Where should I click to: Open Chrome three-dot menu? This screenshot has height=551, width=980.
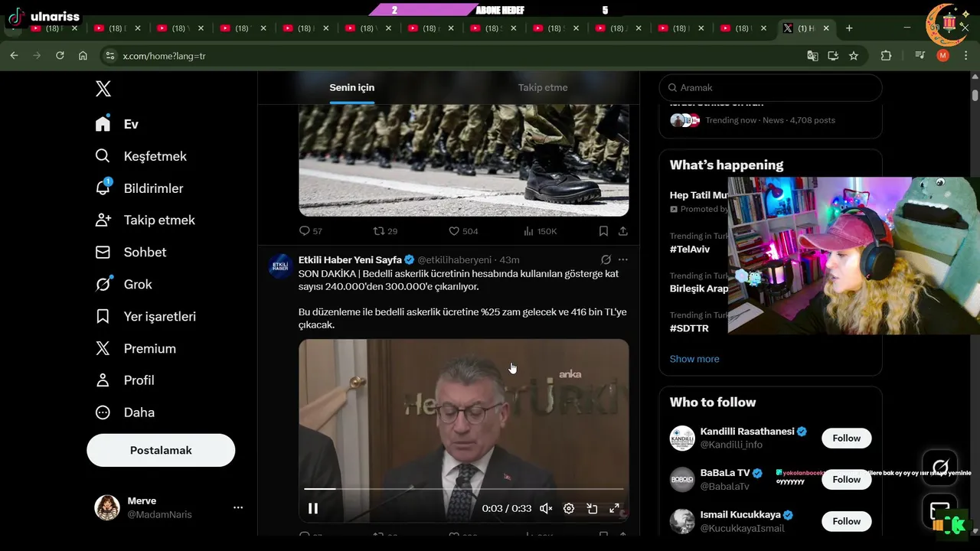[965, 56]
